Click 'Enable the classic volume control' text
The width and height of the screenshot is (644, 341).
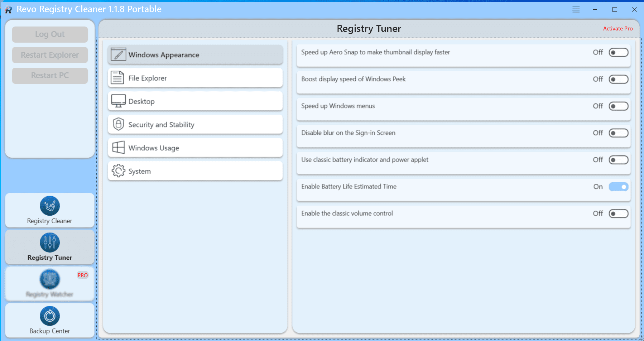pyautogui.click(x=347, y=213)
